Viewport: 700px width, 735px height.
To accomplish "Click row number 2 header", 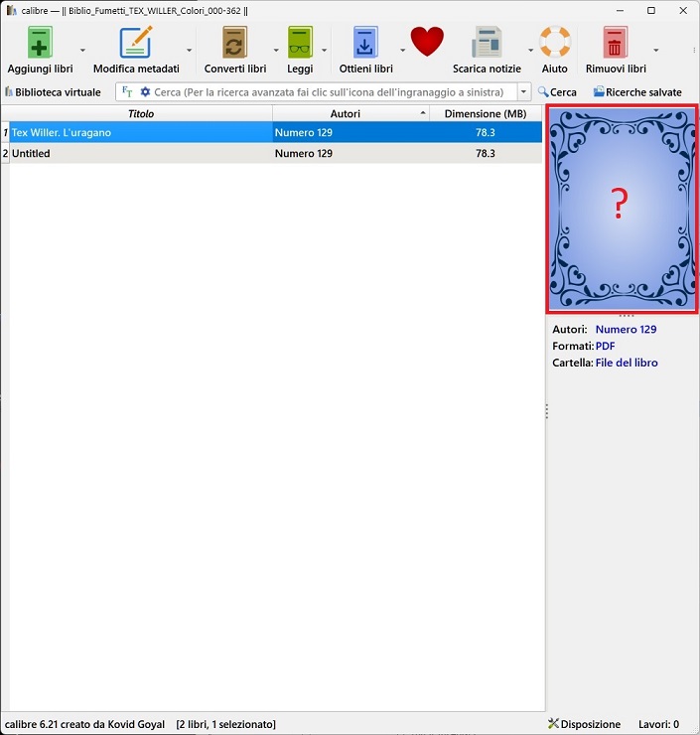I will (5, 153).
